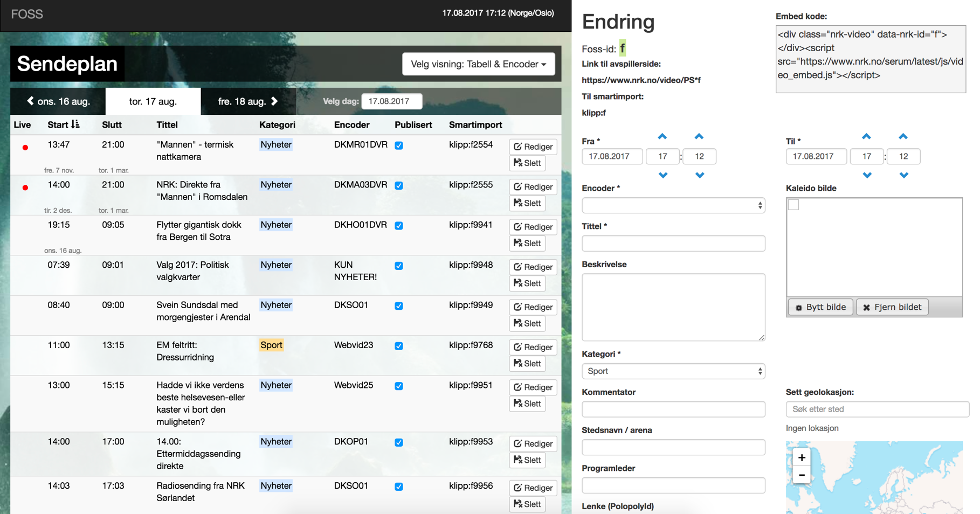Focus the Programleder input field
Screen dimensions: 980x514
coord(673,485)
